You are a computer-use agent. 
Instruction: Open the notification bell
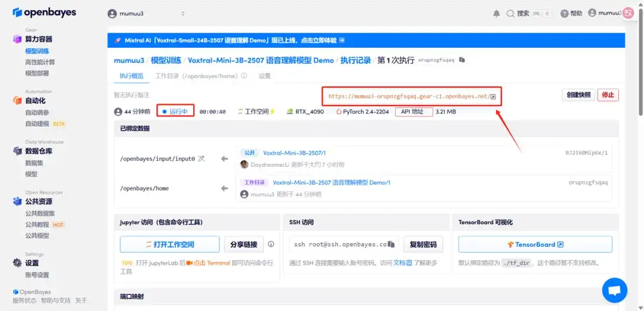497,14
